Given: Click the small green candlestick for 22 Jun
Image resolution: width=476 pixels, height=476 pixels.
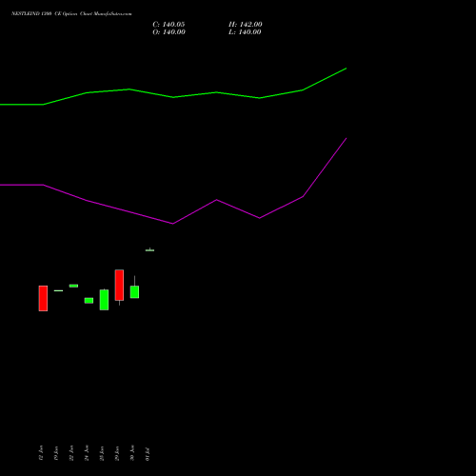Looking at the screenshot, I should click(x=73, y=286).
